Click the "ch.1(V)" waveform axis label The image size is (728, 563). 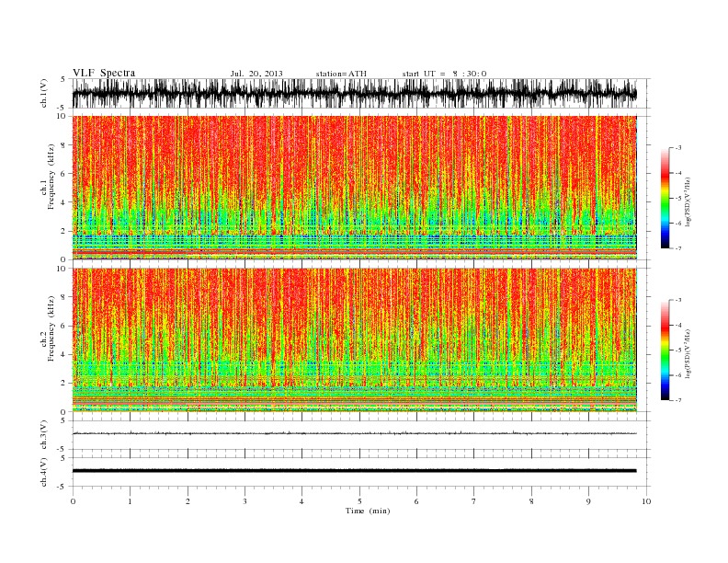44,93
